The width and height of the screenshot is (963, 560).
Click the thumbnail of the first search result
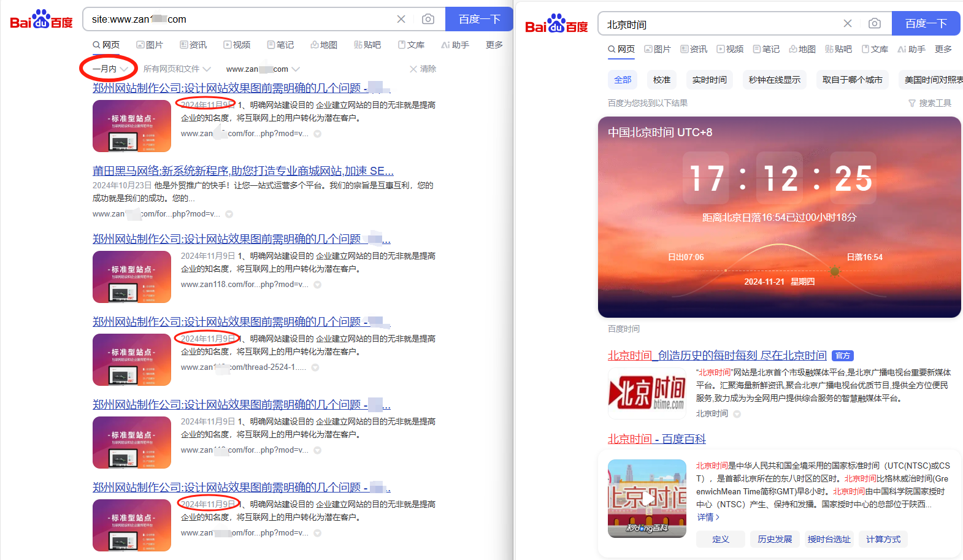point(132,126)
